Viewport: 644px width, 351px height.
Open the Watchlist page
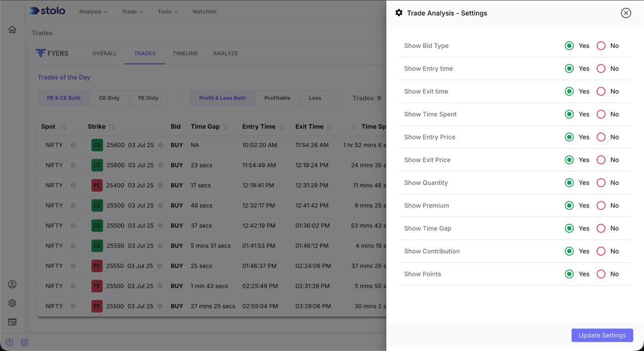coord(204,12)
